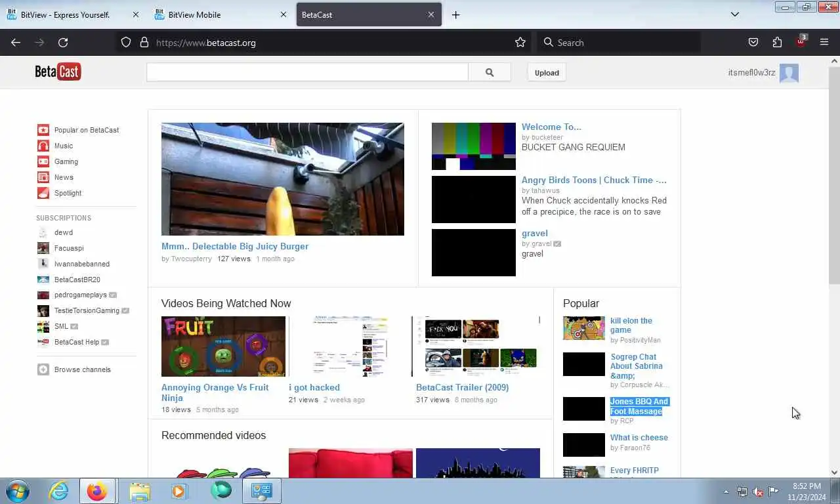Click the Firefox Search box
The width and height of the screenshot is (840, 504).
(x=619, y=43)
